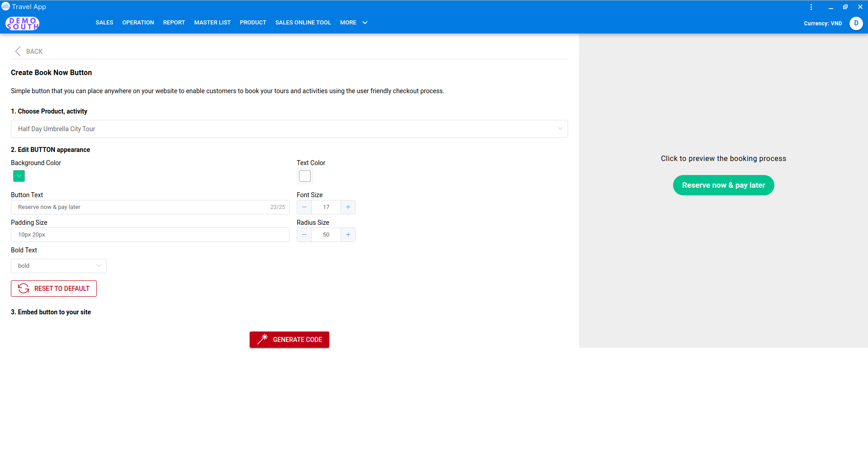Decrement Radius Size with the minus button
The width and height of the screenshot is (868, 474).
pyautogui.click(x=304, y=234)
